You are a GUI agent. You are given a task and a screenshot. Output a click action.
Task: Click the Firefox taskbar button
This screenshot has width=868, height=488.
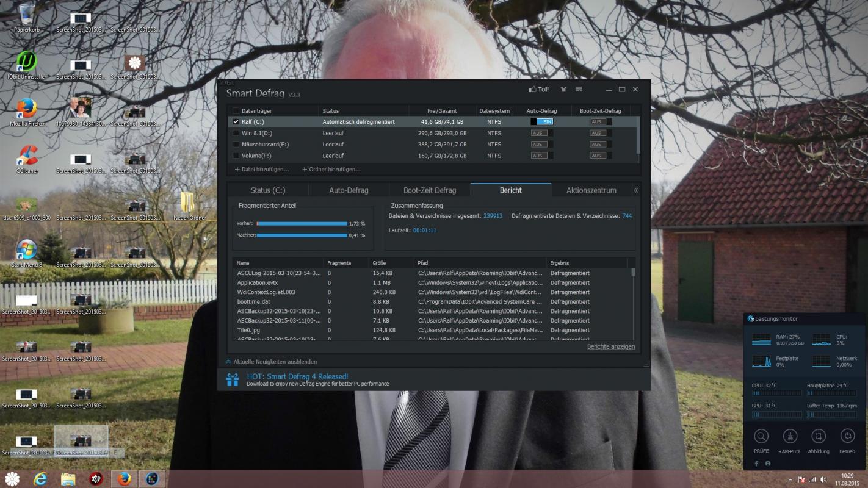tap(125, 479)
